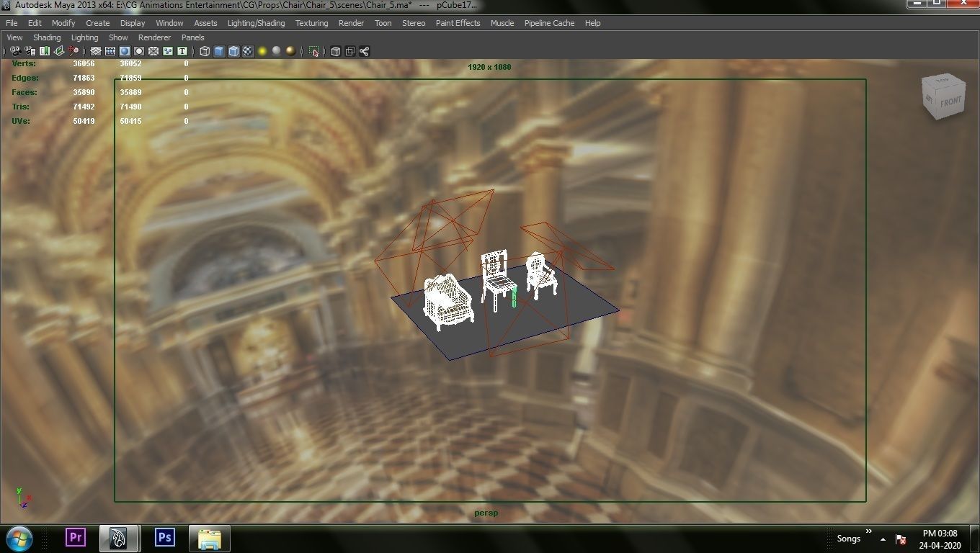Show hidden system tray icons
Viewport: 980px width, 553px height.
(x=883, y=539)
